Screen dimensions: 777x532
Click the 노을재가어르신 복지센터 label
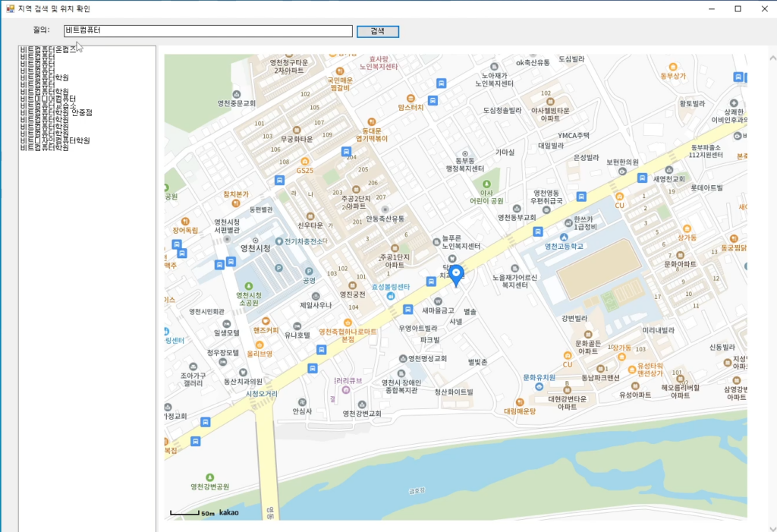(515, 282)
